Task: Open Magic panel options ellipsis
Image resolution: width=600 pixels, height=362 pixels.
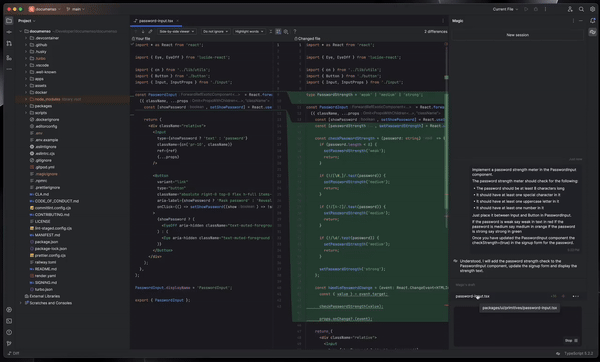Action: coord(573,21)
